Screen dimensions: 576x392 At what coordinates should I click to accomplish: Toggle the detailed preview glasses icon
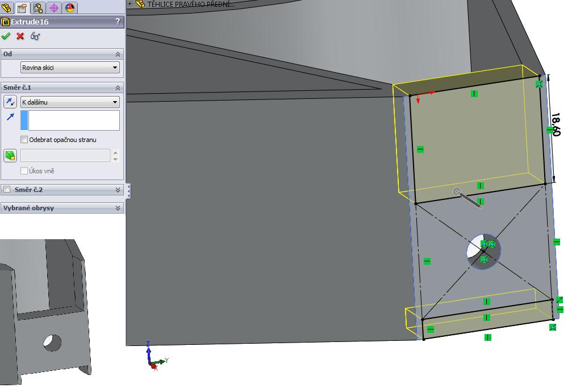coord(35,36)
